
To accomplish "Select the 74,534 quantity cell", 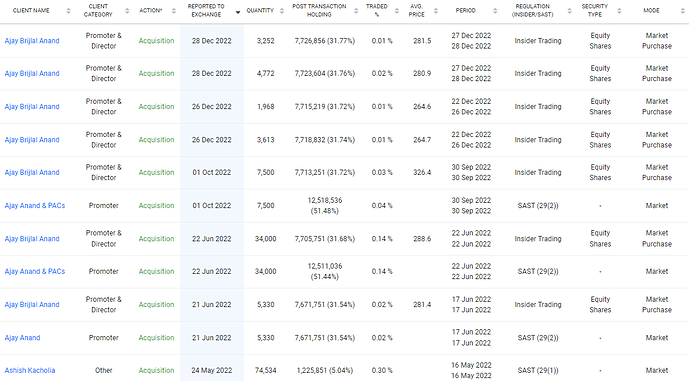I will click(265, 370).
